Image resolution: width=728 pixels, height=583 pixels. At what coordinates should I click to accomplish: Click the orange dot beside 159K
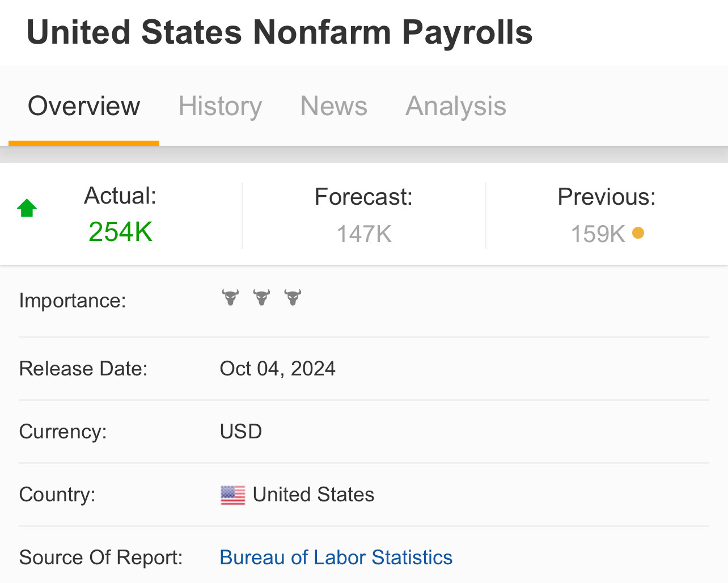[x=638, y=233]
